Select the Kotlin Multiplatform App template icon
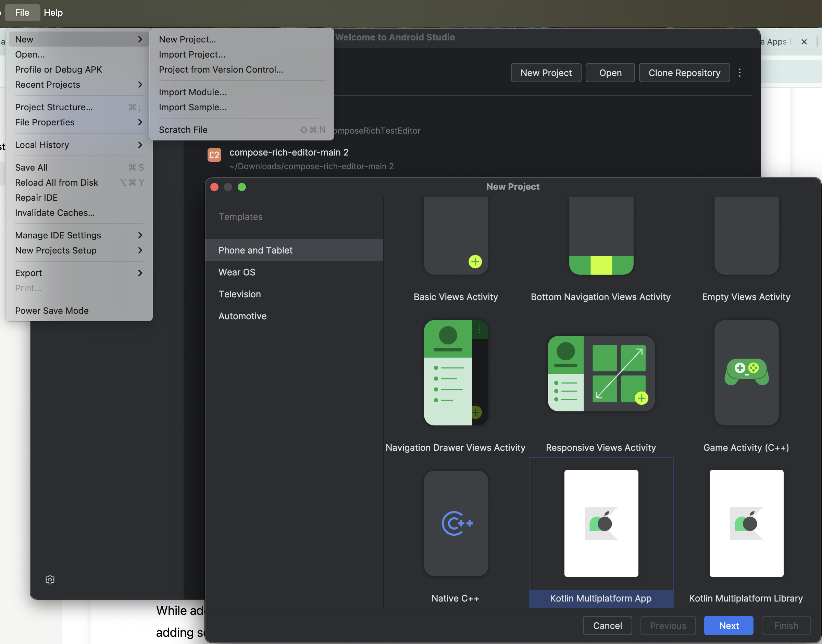 tap(601, 523)
